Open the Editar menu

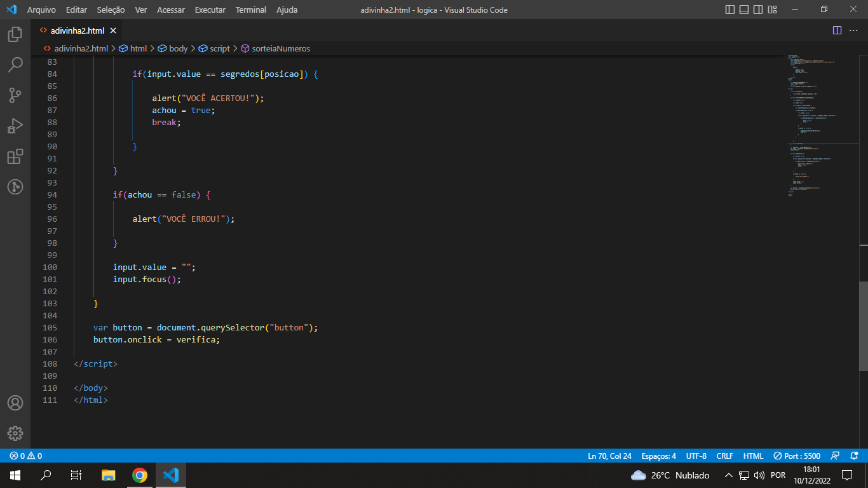pyautogui.click(x=77, y=10)
